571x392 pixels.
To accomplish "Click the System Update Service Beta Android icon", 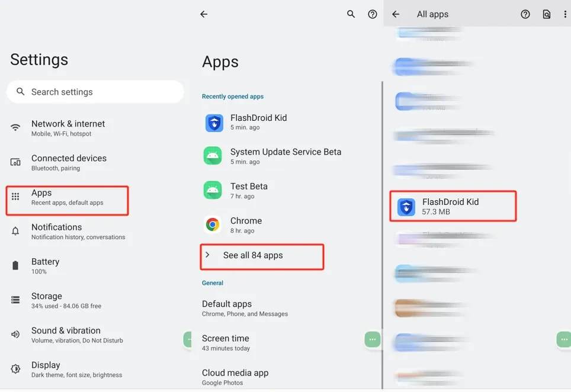I will pyautogui.click(x=213, y=156).
